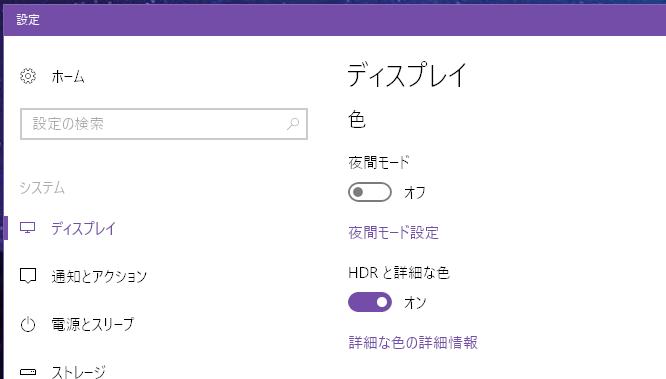Go to the ホーム settings page

(x=68, y=76)
